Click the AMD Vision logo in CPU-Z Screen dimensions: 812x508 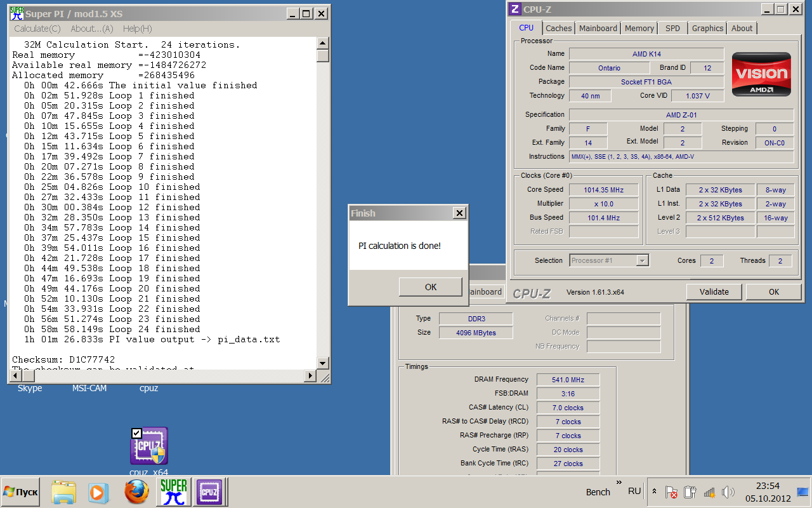[761, 74]
